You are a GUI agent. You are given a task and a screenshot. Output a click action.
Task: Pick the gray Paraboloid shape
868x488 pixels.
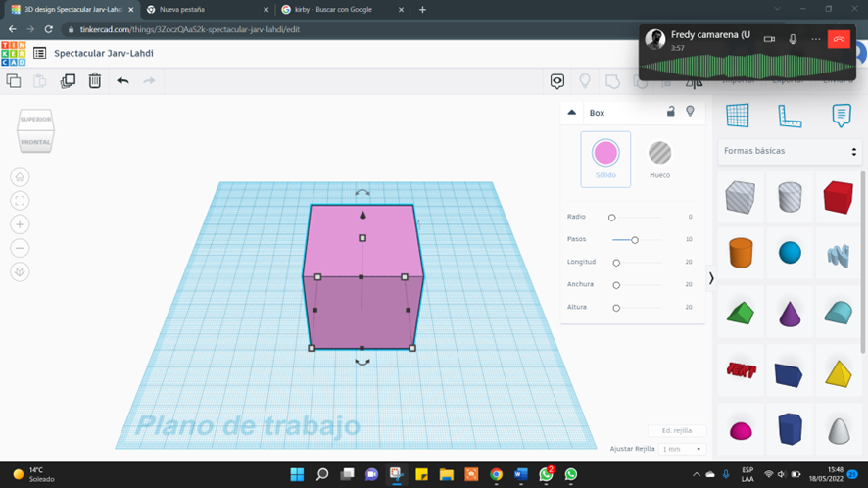click(x=839, y=430)
